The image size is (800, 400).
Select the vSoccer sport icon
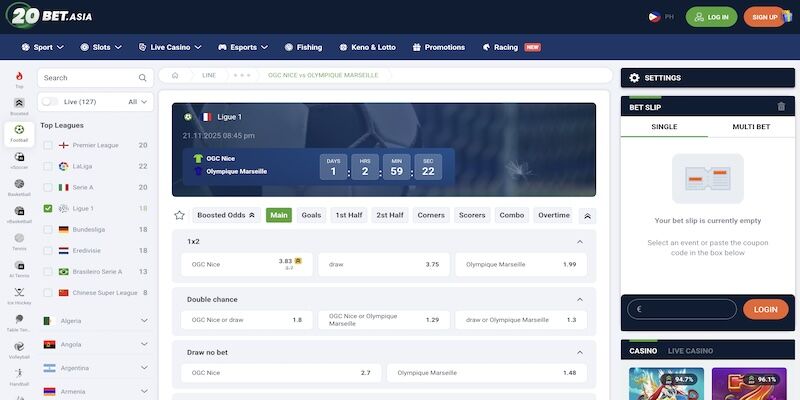(x=19, y=157)
